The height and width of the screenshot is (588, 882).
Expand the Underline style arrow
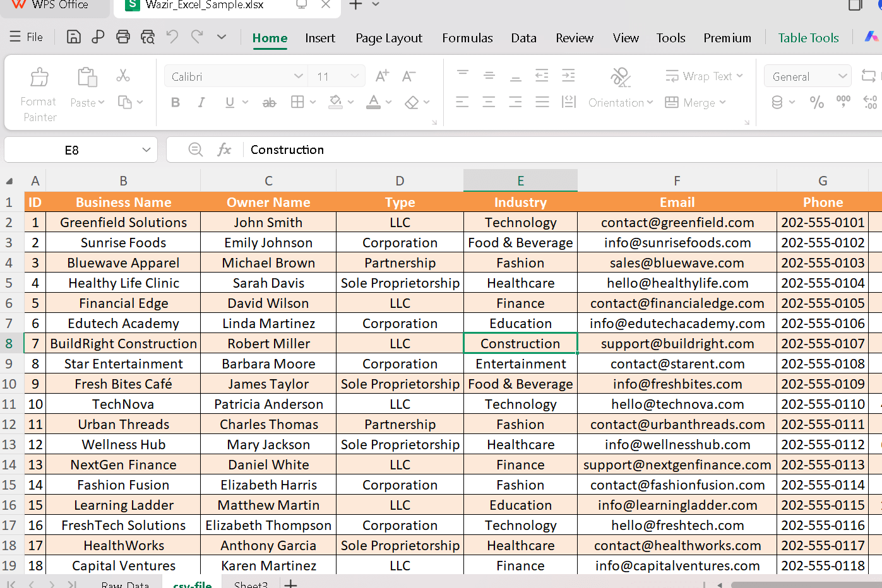pyautogui.click(x=245, y=102)
